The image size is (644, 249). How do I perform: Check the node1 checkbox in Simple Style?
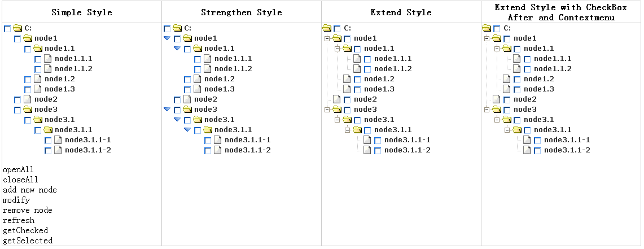coord(17,39)
